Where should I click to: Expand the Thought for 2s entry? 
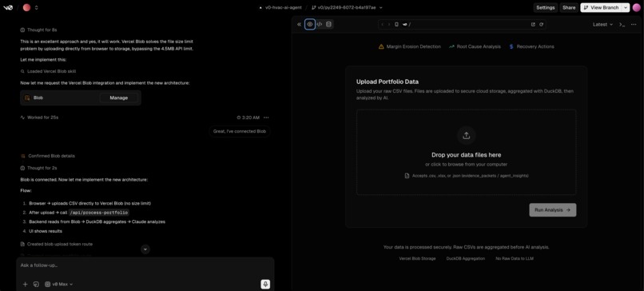[x=38, y=168]
